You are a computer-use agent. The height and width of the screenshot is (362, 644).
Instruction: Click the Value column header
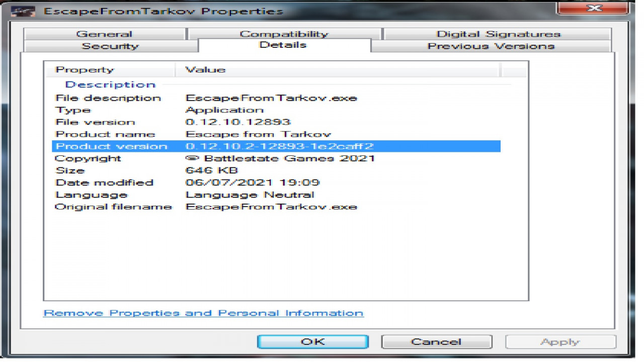(338, 70)
